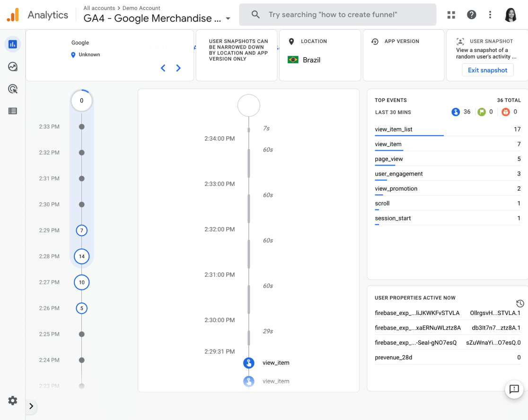
Task: Filter by orange errors badge
Action: (x=506, y=112)
